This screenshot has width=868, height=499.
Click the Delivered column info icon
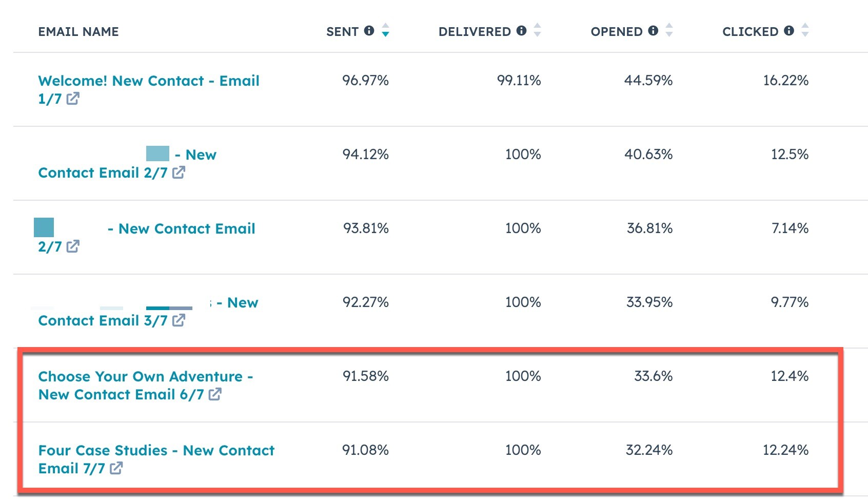[x=521, y=31]
